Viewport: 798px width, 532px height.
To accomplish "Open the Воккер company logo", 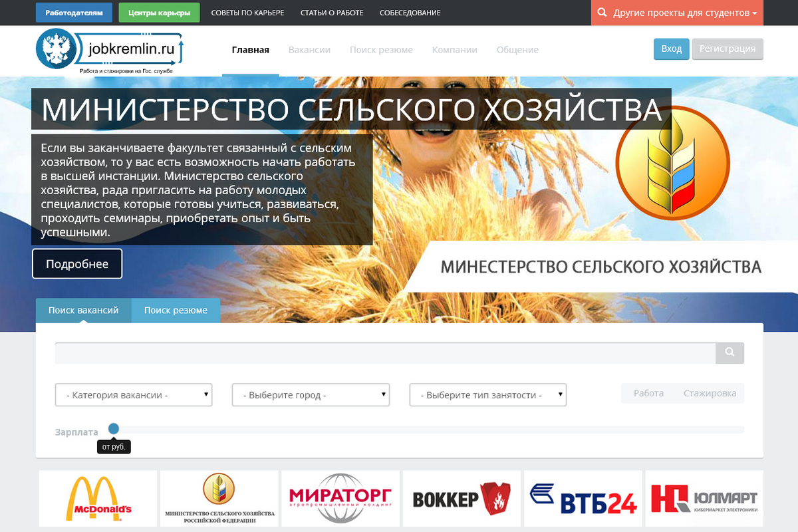I will [462, 499].
